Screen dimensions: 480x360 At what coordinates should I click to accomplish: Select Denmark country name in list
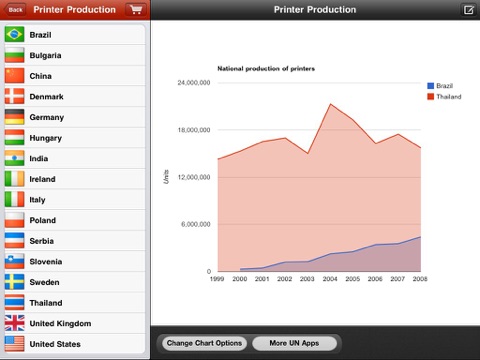click(x=46, y=97)
